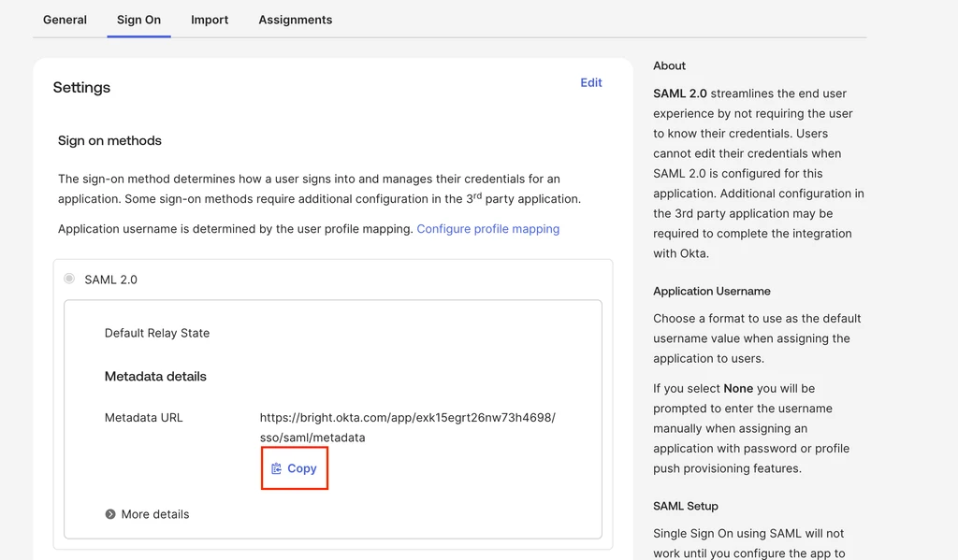Click the Sign on methods heading

pos(109,140)
